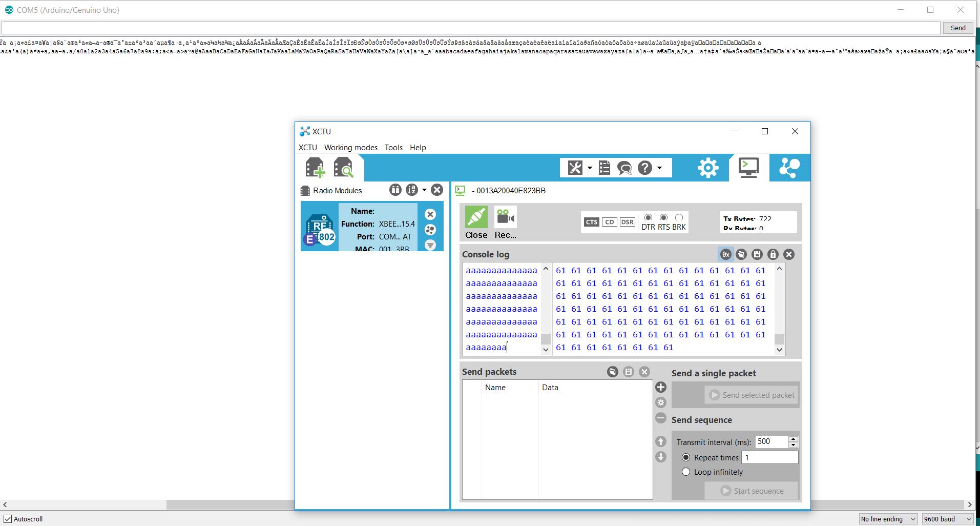Open the line ending dropdown
Image resolution: width=980 pixels, height=526 pixels.
(887, 518)
